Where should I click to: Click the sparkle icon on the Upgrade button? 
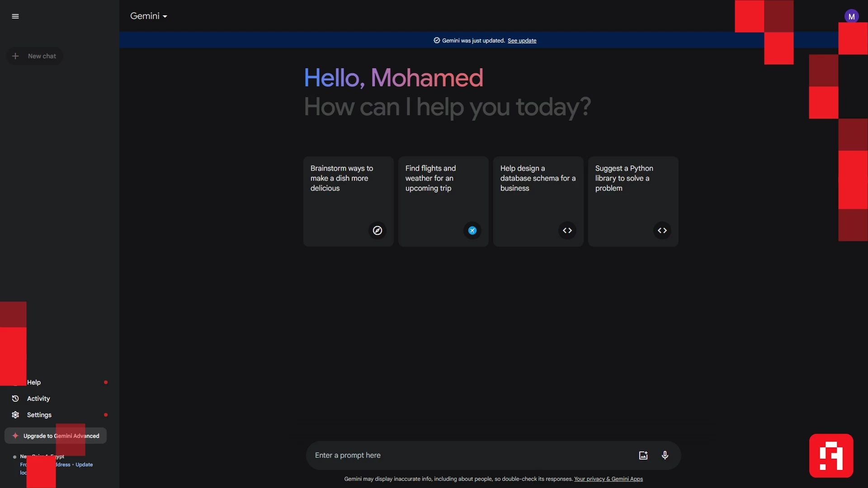point(15,436)
